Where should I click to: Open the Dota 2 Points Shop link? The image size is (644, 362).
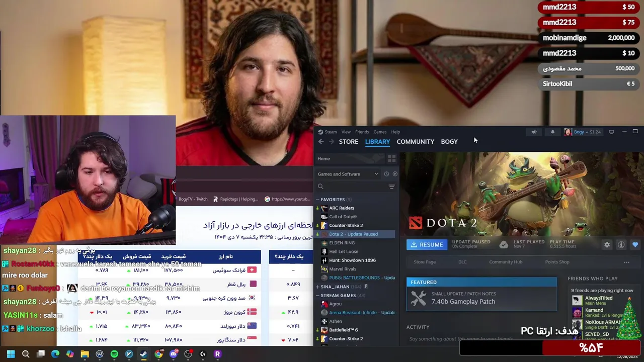[557, 262]
